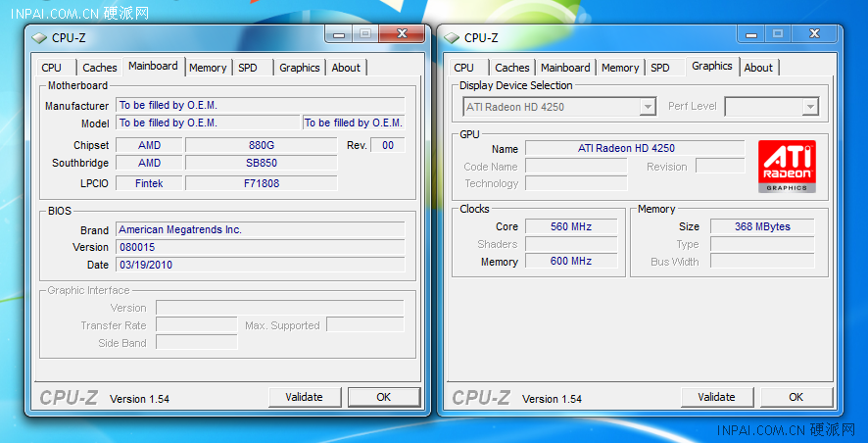Open CPU tab in left CPU-Z window
Screen dimensions: 868x443
pos(52,68)
